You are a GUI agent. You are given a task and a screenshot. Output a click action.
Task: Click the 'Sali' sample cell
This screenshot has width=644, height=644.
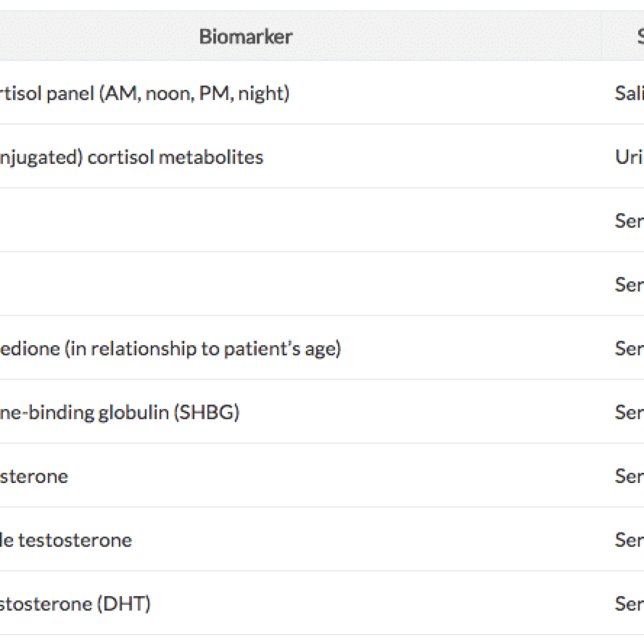point(629,93)
